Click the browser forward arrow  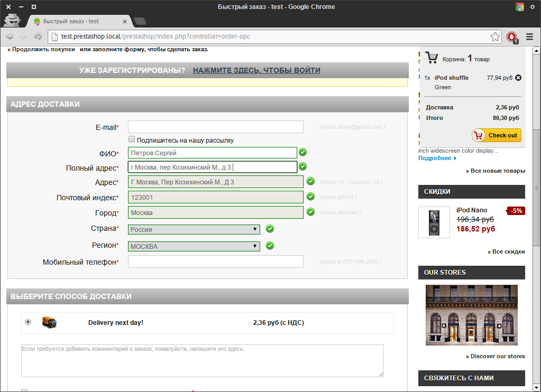point(23,36)
